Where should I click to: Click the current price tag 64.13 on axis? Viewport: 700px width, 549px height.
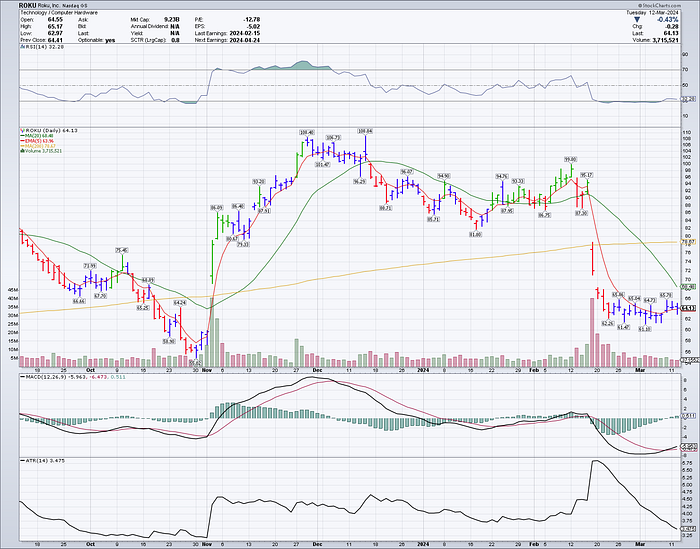(x=688, y=308)
